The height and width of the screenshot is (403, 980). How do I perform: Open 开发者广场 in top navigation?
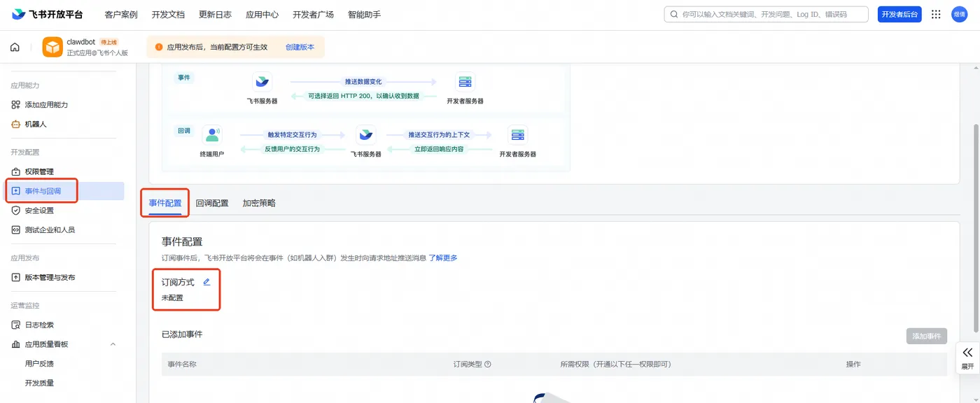tap(313, 15)
